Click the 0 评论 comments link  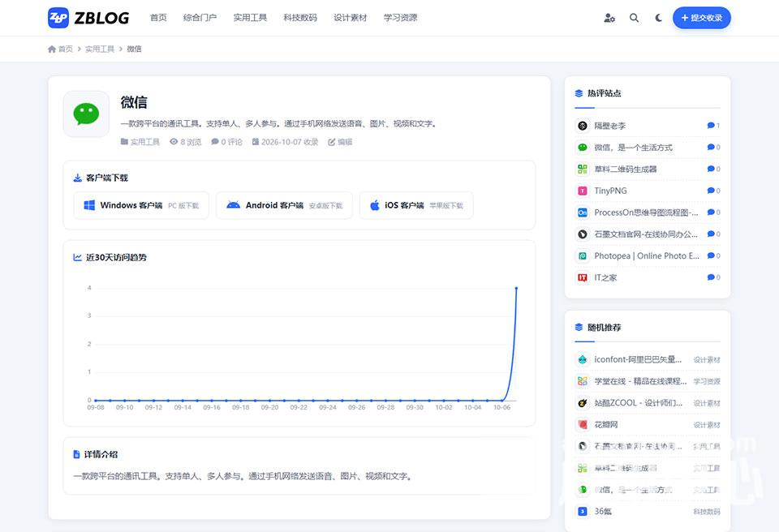tap(226, 142)
